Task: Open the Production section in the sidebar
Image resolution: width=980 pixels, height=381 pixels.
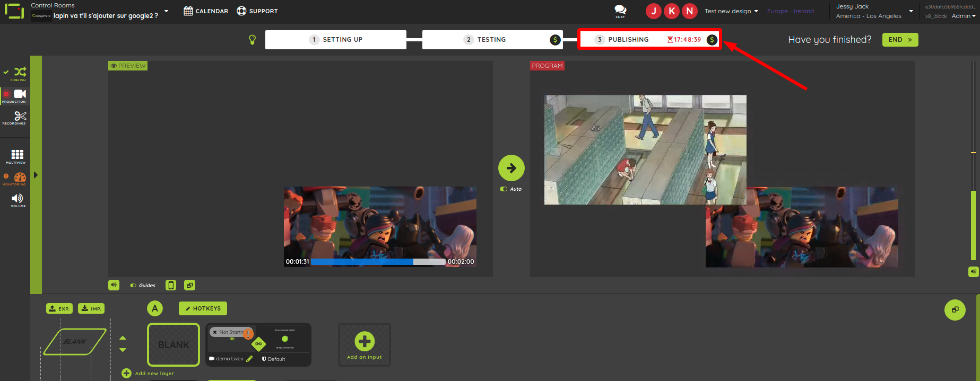Action: coord(14,95)
